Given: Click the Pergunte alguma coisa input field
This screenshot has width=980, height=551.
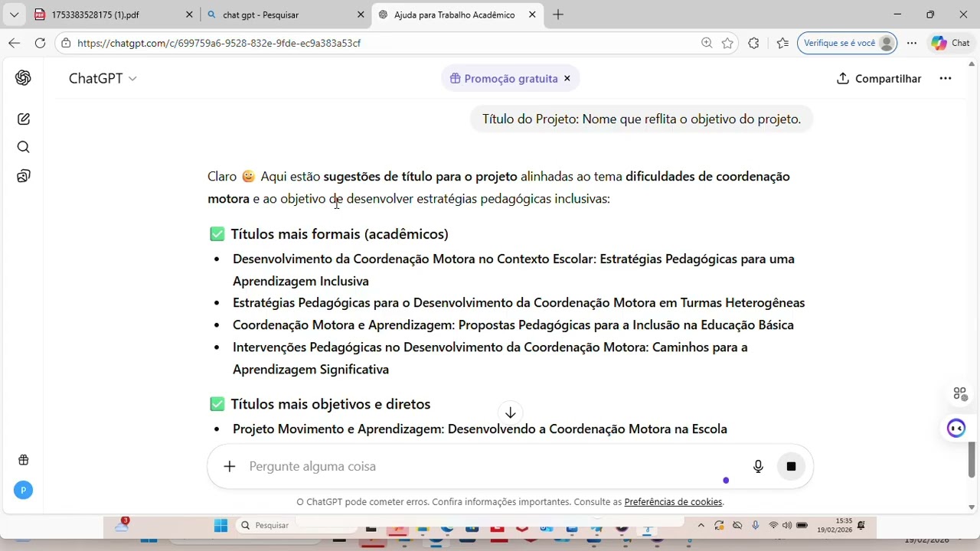Looking at the screenshot, I should point(494,466).
